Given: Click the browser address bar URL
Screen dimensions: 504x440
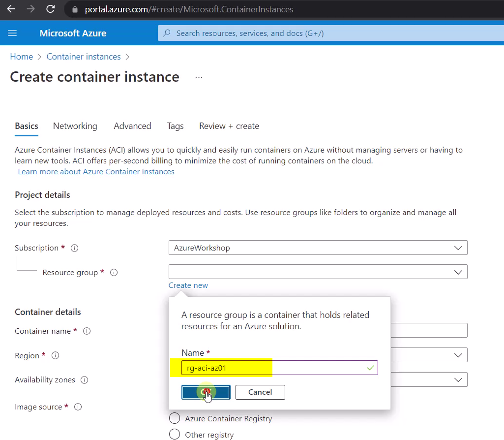Looking at the screenshot, I should 189,9.
